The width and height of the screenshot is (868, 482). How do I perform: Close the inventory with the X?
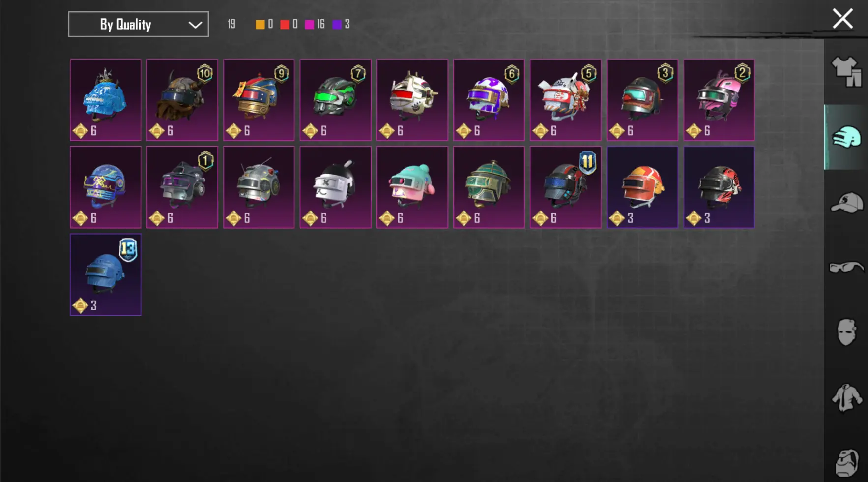point(842,19)
